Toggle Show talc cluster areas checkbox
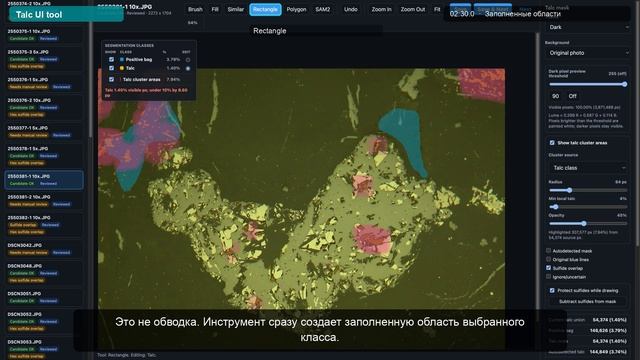Image resolution: width=640 pixels, height=360 pixels. click(552, 143)
